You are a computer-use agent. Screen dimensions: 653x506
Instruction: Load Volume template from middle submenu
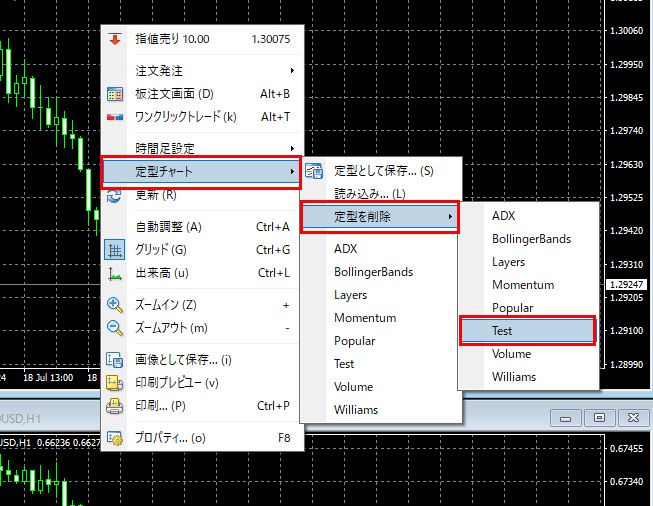[x=381, y=387]
